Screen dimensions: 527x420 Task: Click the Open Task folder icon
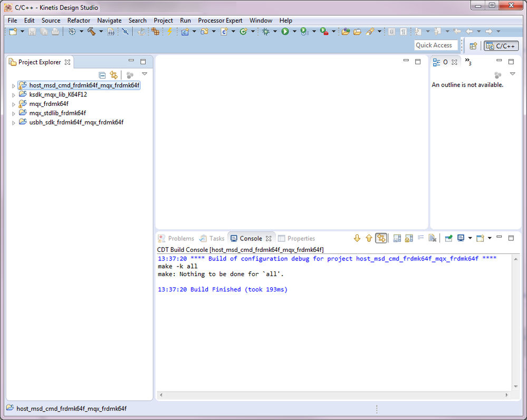pyautogui.click(x=357, y=32)
